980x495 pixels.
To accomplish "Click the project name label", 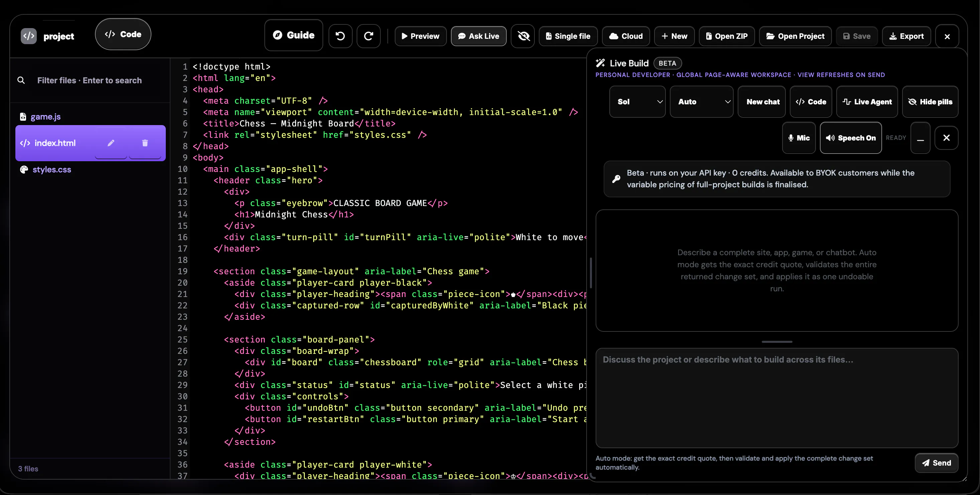I will (x=58, y=36).
